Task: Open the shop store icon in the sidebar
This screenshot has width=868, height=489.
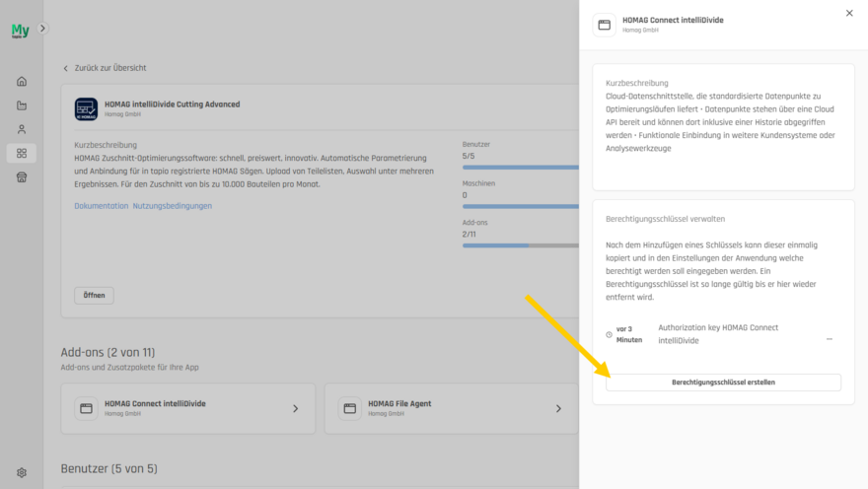Action: [x=22, y=177]
